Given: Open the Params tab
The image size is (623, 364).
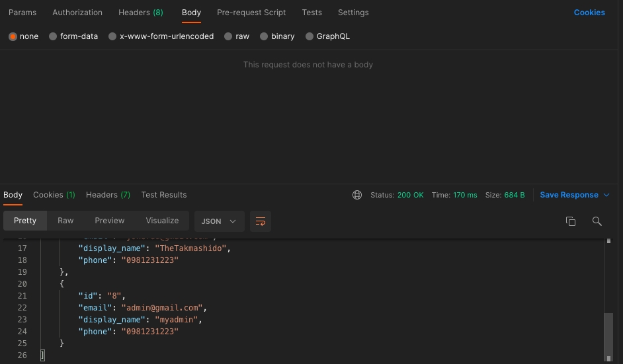Looking at the screenshot, I should coord(22,13).
